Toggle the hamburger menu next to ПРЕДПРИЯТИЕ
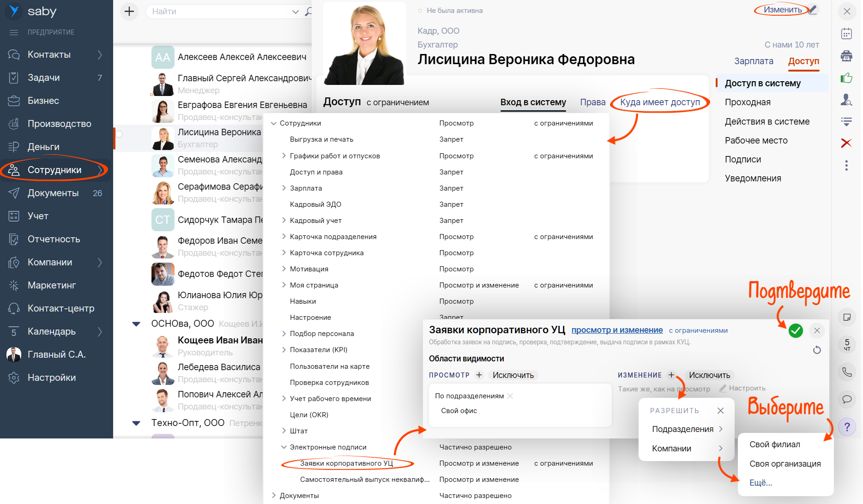The width and height of the screenshot is (863, 504). [x=14, y=32]
